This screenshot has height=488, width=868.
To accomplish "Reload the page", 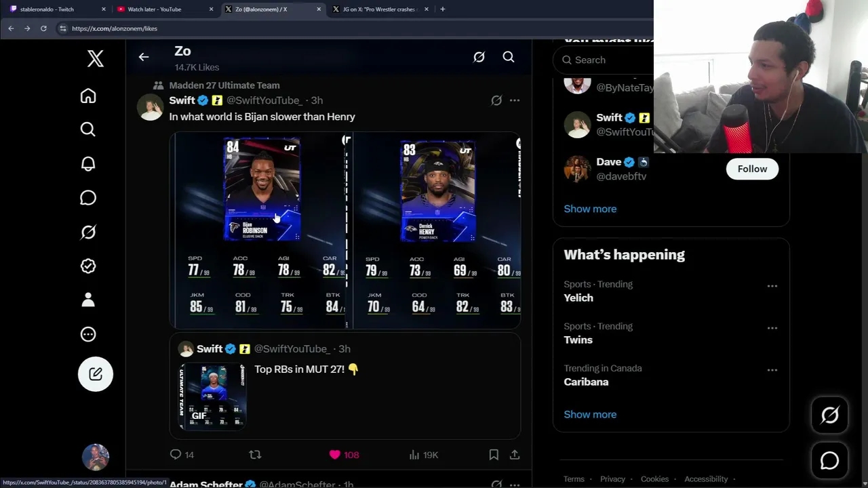I will [x=43, y=28].
